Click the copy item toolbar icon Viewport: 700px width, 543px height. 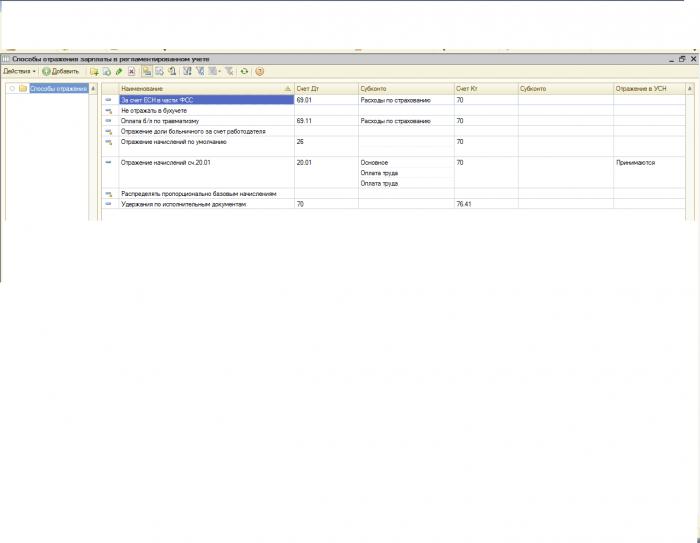[106, 71]
